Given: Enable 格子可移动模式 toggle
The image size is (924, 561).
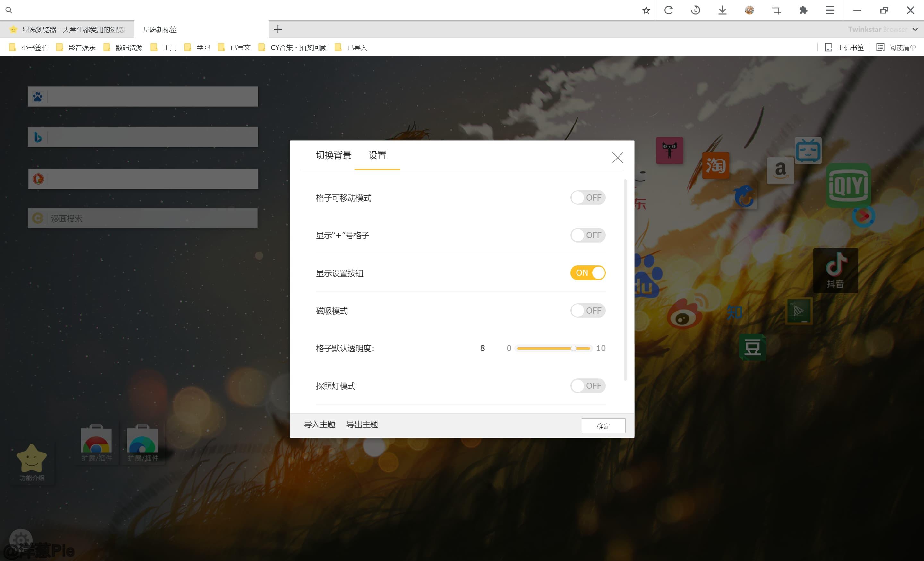Looking at the screenshot, I should pyautogui.click(x=588, y=198).
